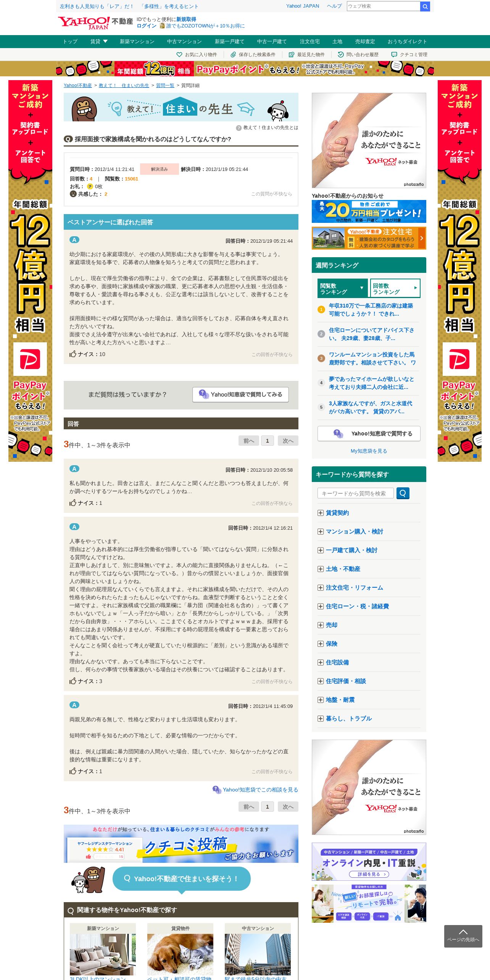Click the 教えて！住まいの先生 header banner
The width and height of the screenshot is (490, 980).
click(x=181, y=107)
